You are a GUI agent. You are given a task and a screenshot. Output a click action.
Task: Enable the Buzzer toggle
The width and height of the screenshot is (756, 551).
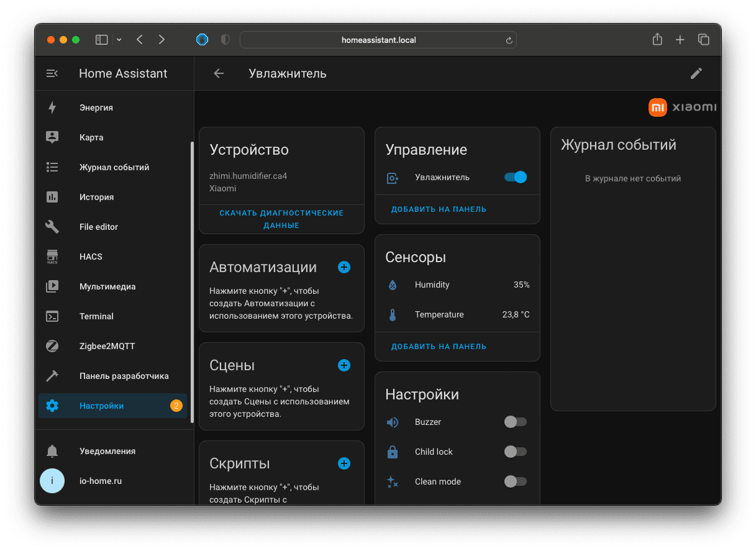pos(515,422)
